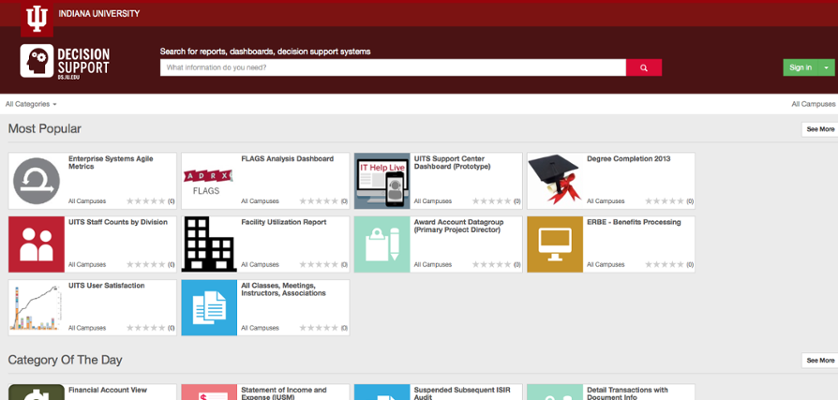Screen dimensions: 838x400
Task: Focus the What information do you need search field
Action: coord(393,68)
